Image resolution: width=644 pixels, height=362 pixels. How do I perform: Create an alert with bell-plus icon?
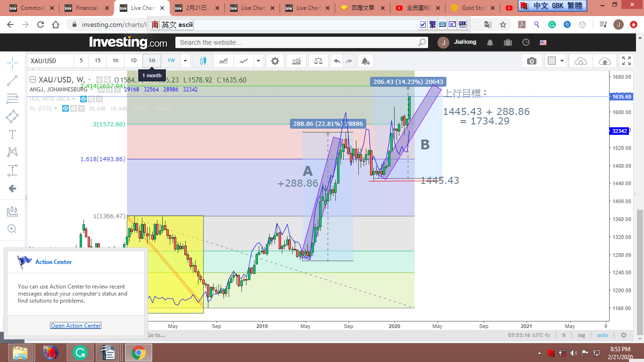pyautogui.click(x=365, y=61)
